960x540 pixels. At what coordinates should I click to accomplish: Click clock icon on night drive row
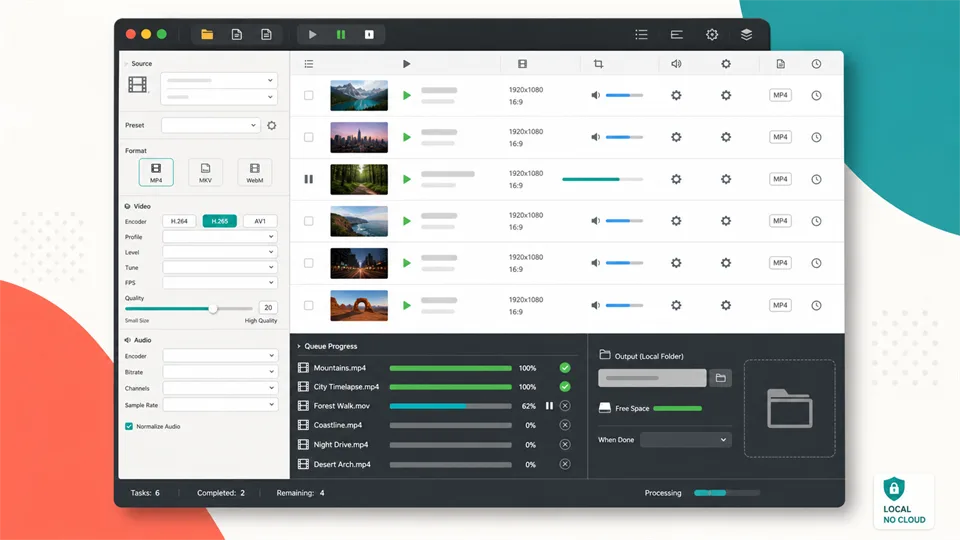tap(816, 263)
